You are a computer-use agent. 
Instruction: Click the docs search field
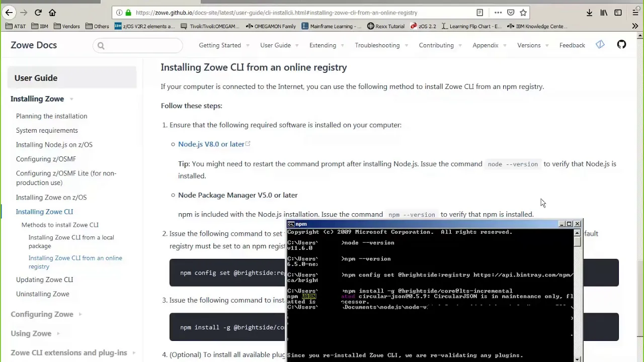coord(138,46)
